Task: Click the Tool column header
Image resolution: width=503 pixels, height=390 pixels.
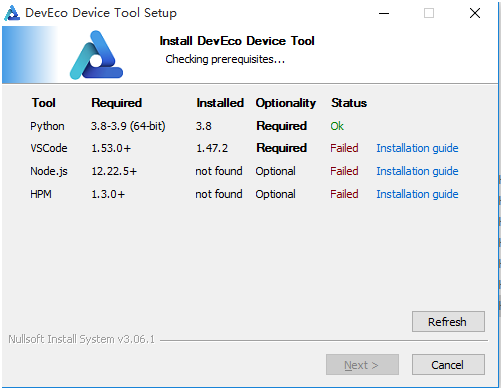Action: click(44, 103)
